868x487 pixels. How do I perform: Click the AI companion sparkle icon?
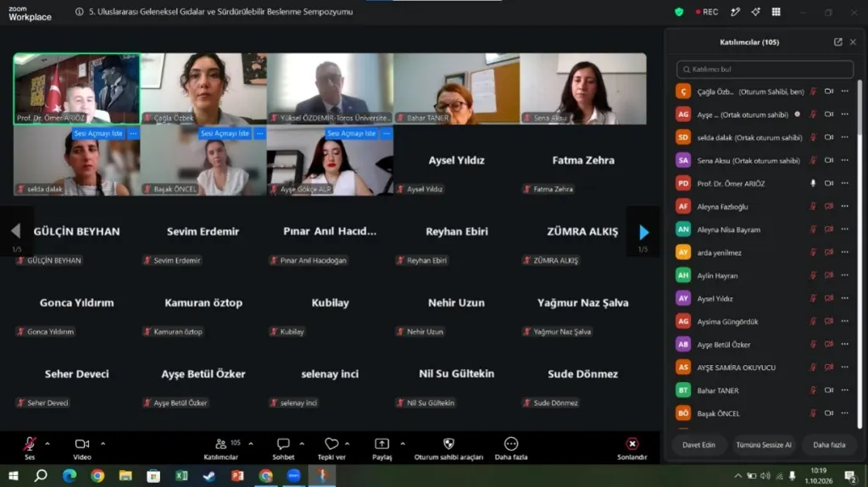[755, 12]
